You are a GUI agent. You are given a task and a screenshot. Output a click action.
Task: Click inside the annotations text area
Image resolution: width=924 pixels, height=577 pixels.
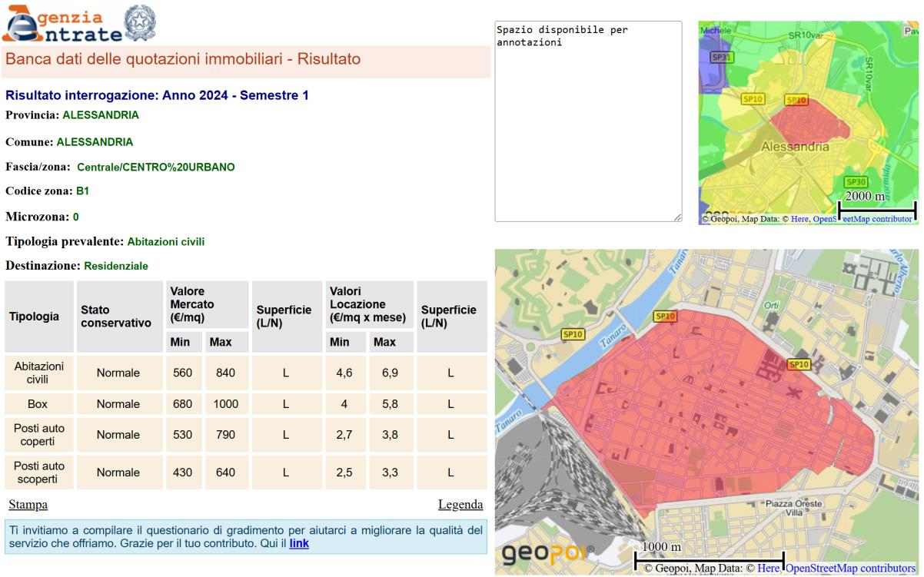[x=588, y=123]
